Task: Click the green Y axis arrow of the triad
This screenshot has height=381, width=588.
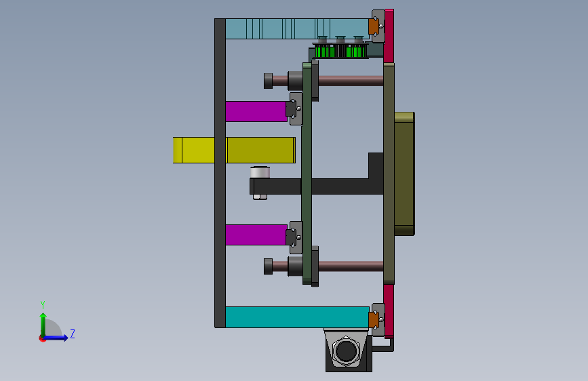Action: tap(43, 324)
